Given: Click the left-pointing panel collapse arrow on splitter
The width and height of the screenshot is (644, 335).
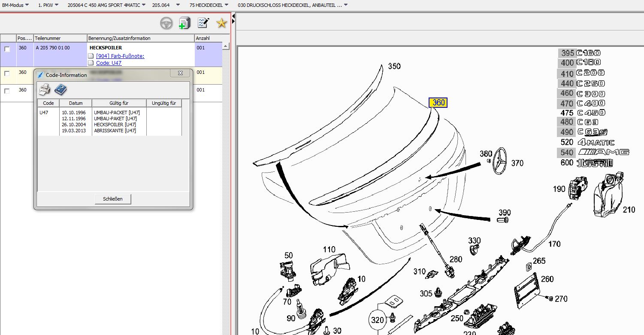Looking at the screenshot, I should click(x=233, y=15).
